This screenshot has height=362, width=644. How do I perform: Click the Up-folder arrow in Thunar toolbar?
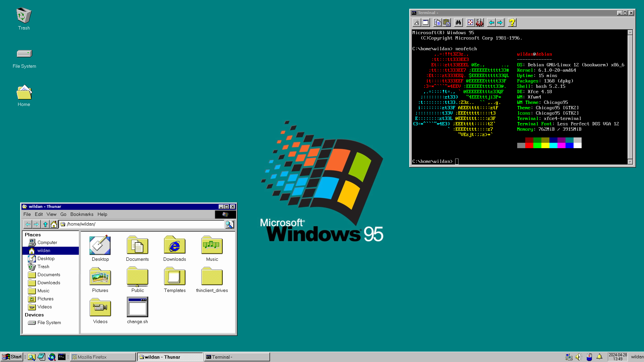tap(45, 224)
